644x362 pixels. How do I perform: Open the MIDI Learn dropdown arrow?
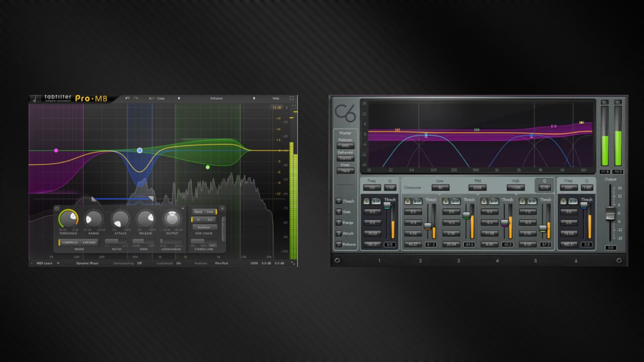coord(58,263)
